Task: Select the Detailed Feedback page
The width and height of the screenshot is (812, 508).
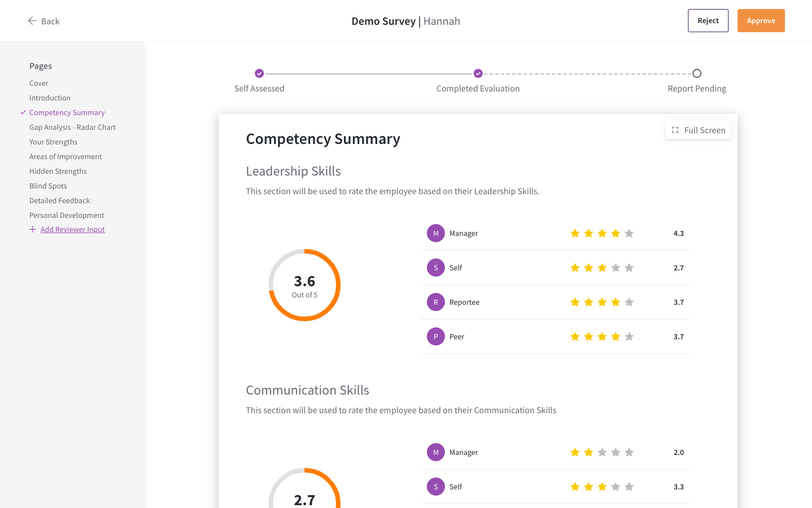Action: click(59, 200)
